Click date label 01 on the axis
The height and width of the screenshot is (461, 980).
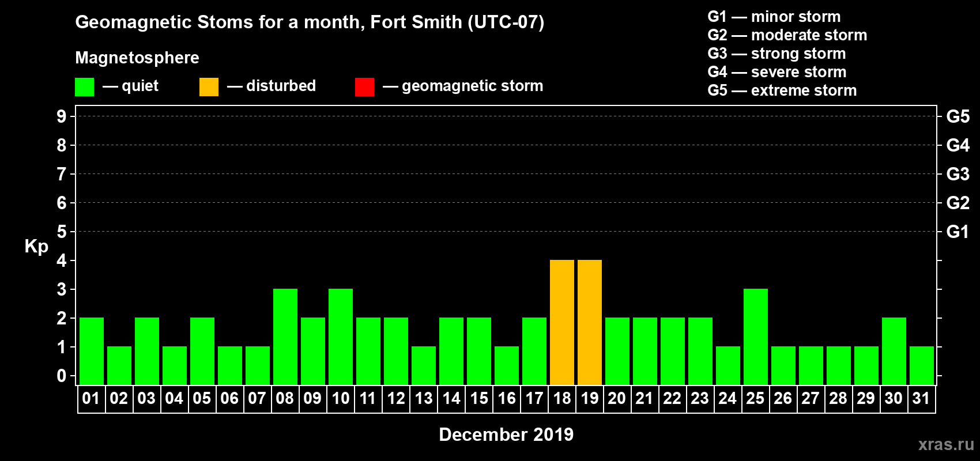coord(91,399)
